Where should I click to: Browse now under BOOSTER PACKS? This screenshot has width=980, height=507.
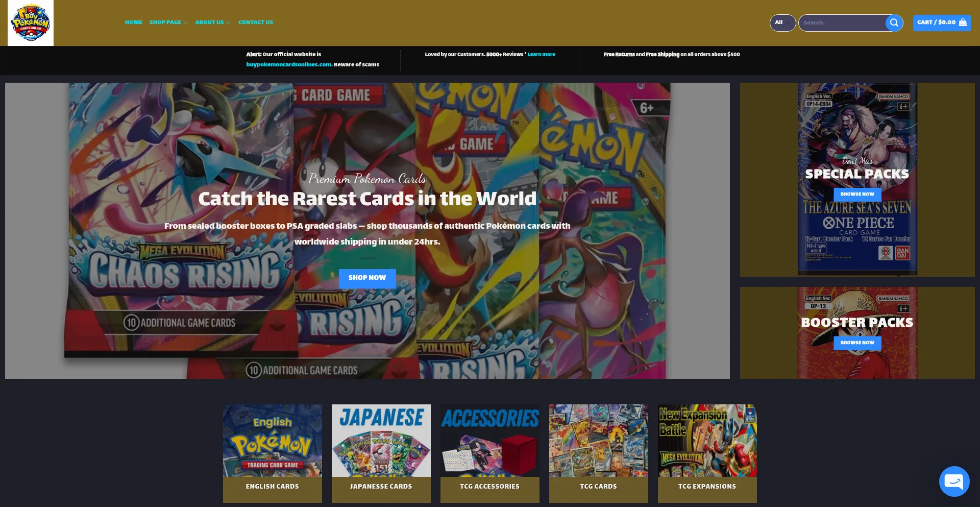tap(857, 343)
